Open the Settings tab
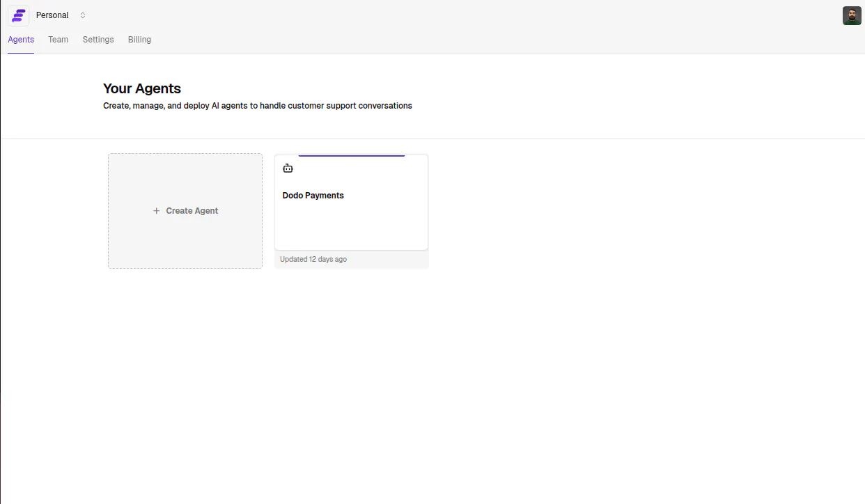The width and height of the screenshot is (865, 504). [x=98, y=40]
